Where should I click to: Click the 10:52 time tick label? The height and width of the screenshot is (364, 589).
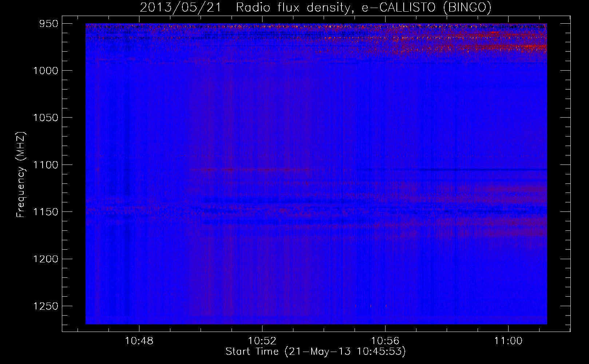coord(262,341)
